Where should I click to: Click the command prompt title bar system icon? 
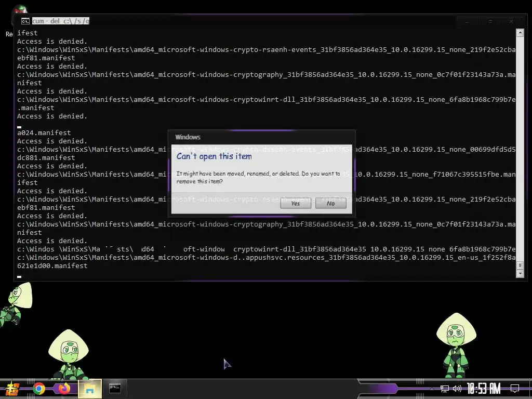[25, 21]
